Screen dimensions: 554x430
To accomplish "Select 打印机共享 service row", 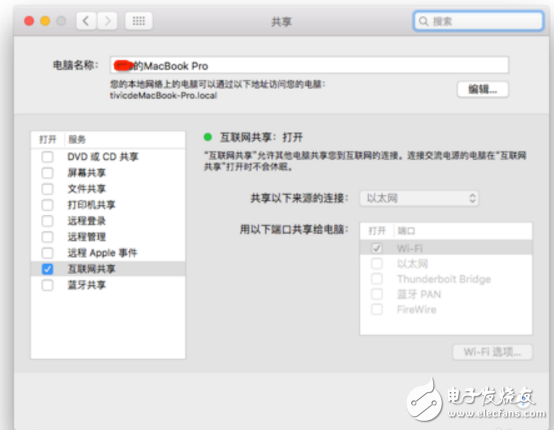I will tap(108, 205).
